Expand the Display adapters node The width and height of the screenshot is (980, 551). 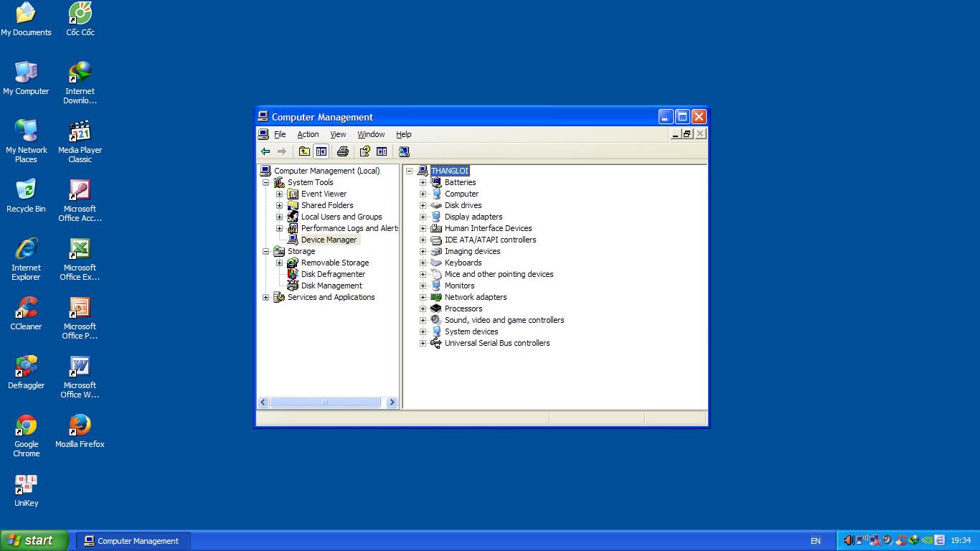423,217
